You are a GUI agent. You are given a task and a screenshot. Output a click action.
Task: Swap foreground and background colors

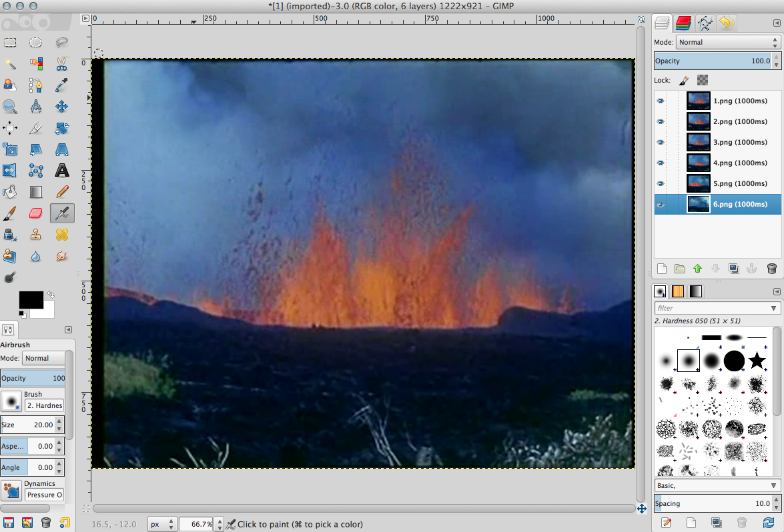coord(51,295)
